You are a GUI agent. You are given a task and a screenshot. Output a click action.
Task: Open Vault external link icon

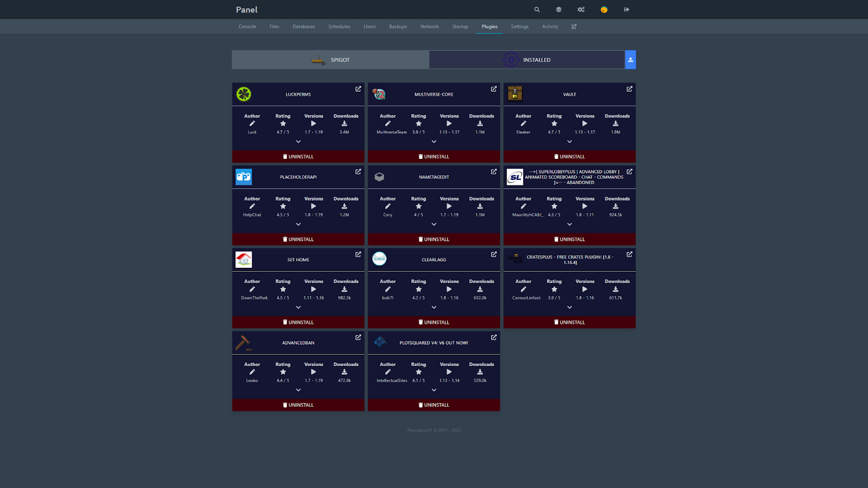(x=629, y=89)
